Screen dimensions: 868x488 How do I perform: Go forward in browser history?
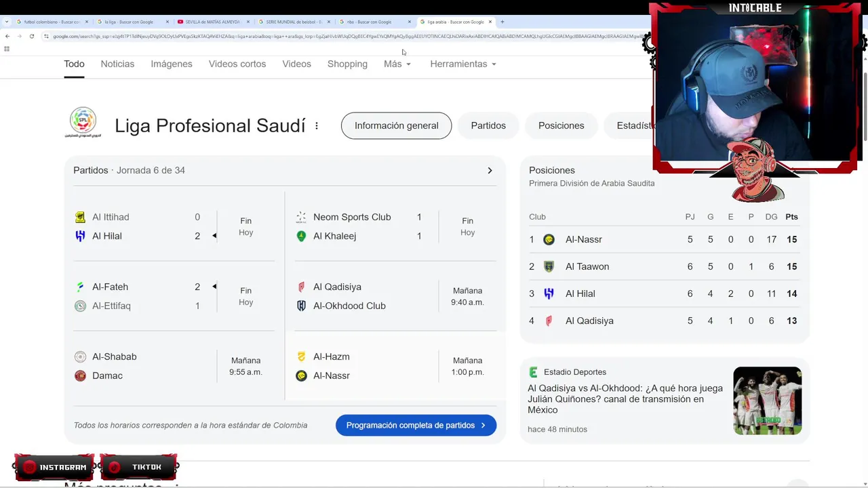coord(19,36)
